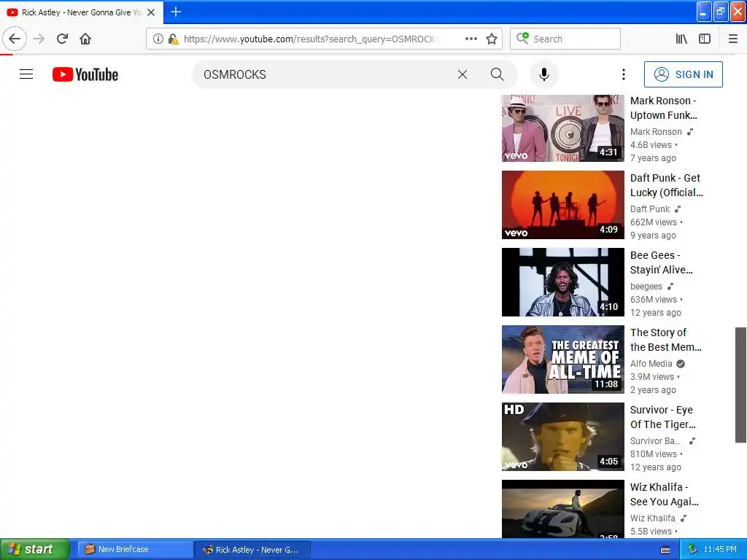Click the "7 years ago" text

click(x=653, y=158)
